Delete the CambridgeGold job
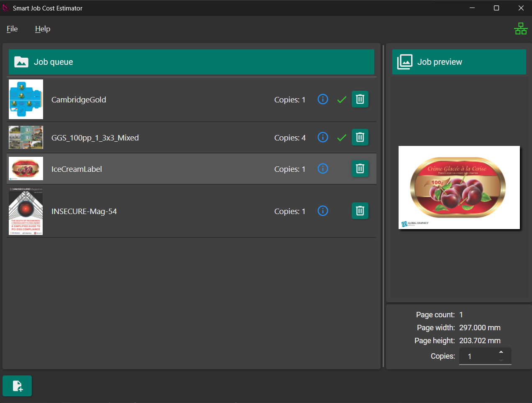532x403 pixels. pos(360,99)
